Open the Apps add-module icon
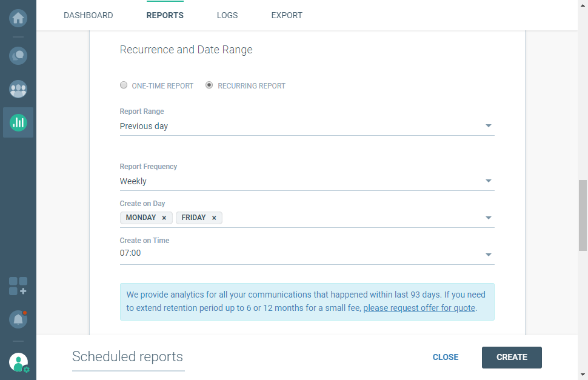 tap(18, 286)
